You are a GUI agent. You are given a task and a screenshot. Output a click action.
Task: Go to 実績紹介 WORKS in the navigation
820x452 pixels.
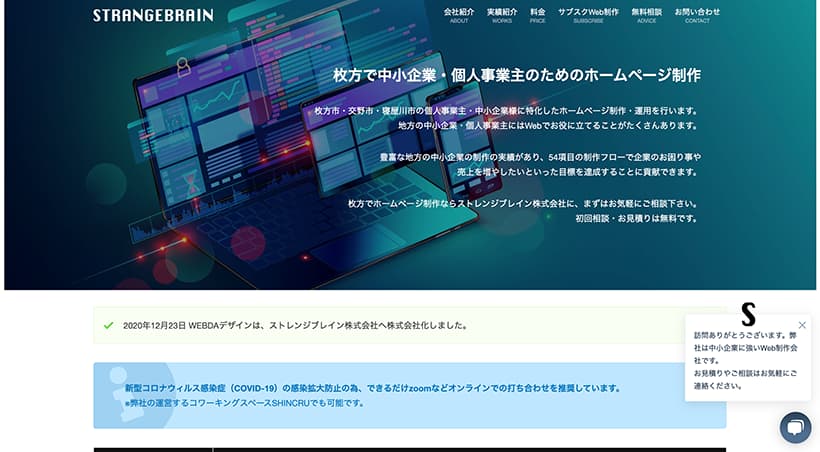click(501, 15)
